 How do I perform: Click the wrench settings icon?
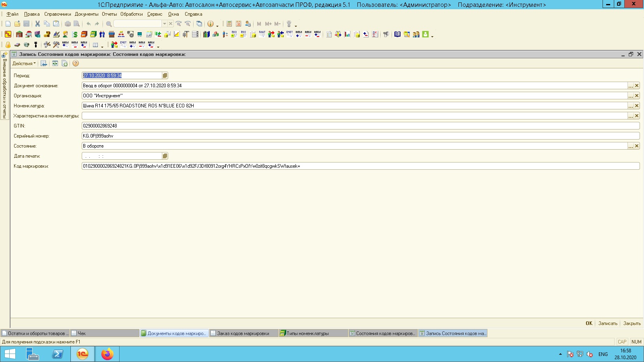(289, 24)
